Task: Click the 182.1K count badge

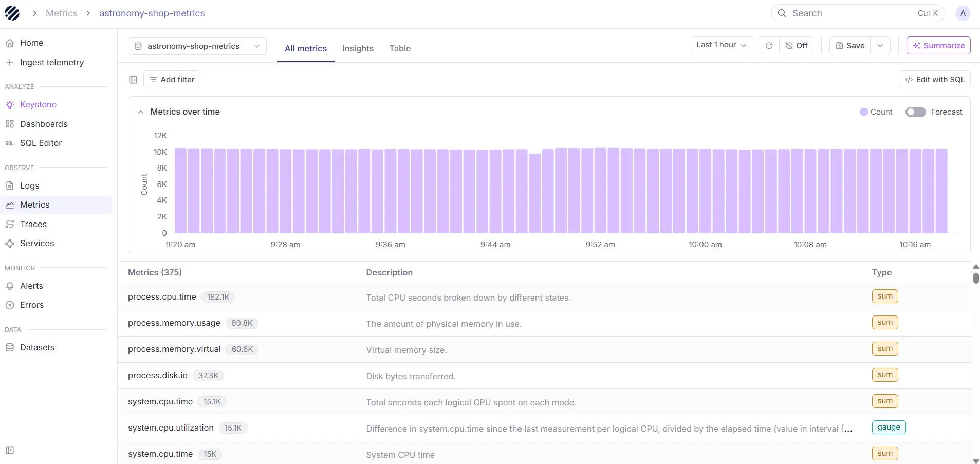Action: 218,297
